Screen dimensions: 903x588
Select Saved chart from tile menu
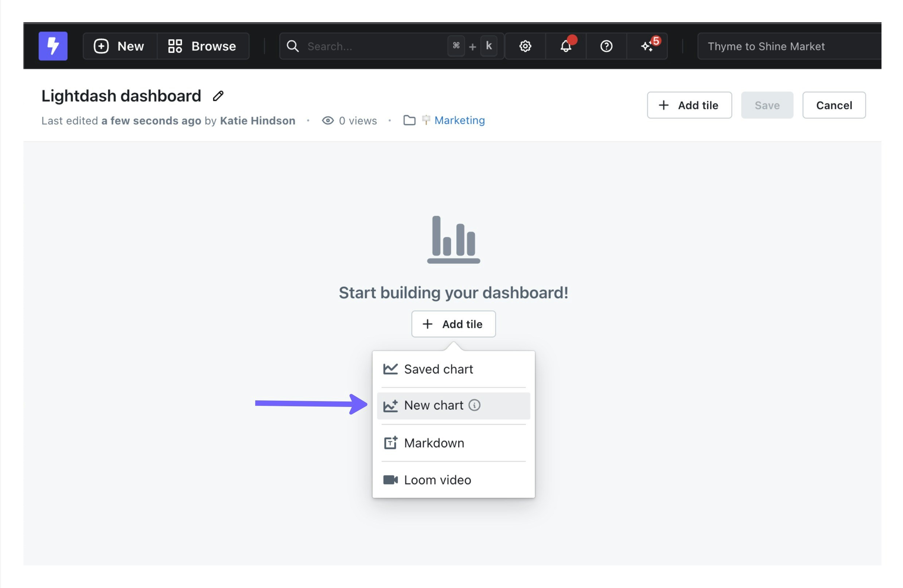[438, 369]
